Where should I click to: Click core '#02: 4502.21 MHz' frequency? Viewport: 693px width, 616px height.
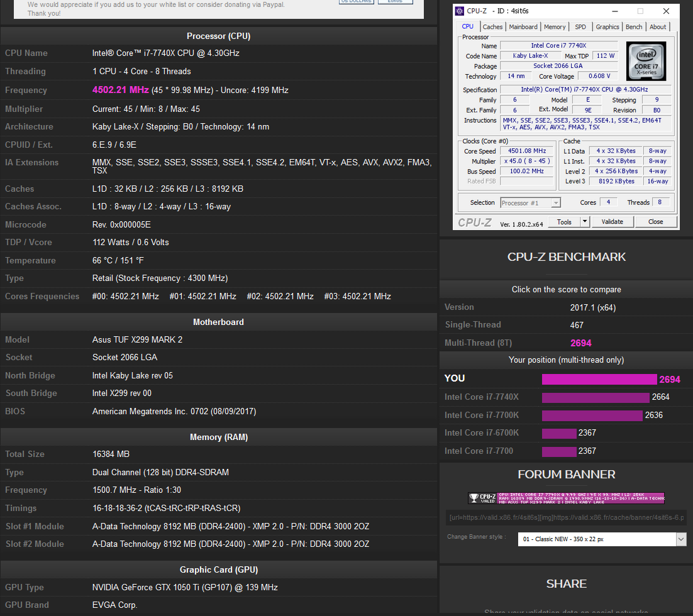point(280,296)
